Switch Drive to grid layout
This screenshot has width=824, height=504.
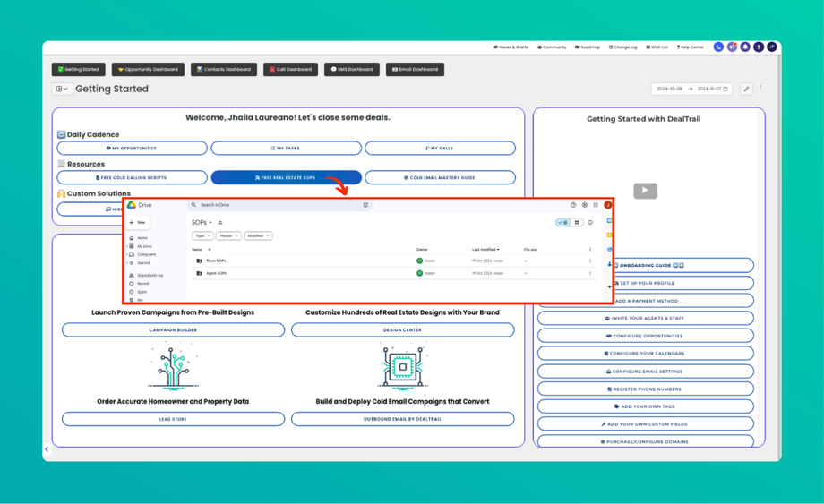point(577,223)
